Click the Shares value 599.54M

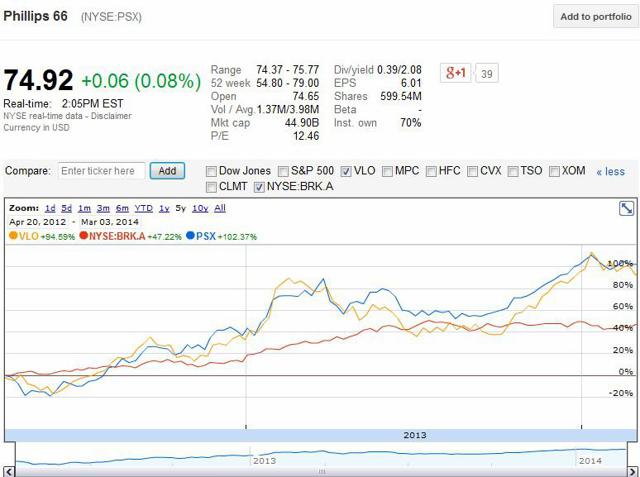click(x=401, y=96)
